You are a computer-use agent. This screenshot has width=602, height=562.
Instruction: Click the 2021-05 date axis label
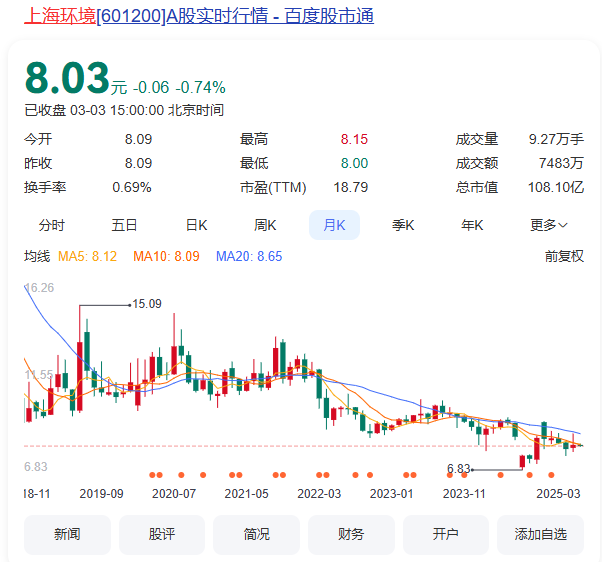pyautogui.click(x=246, y=494)
